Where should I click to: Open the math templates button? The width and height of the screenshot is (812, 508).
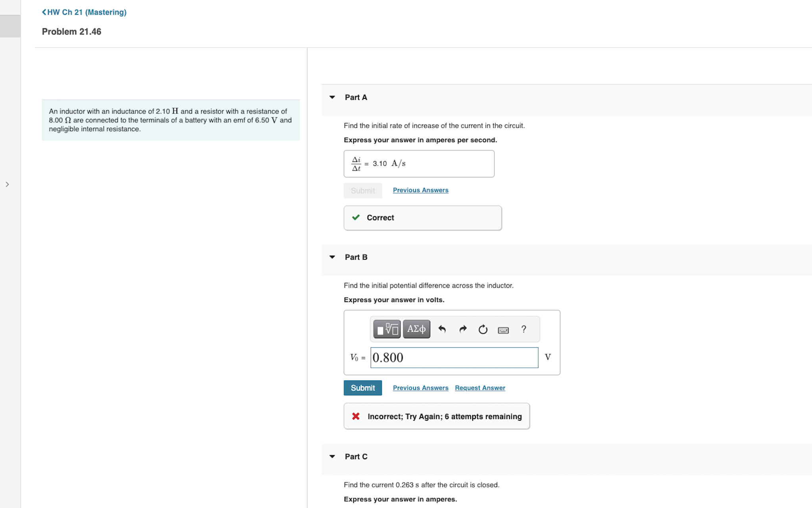pos(387,329)
